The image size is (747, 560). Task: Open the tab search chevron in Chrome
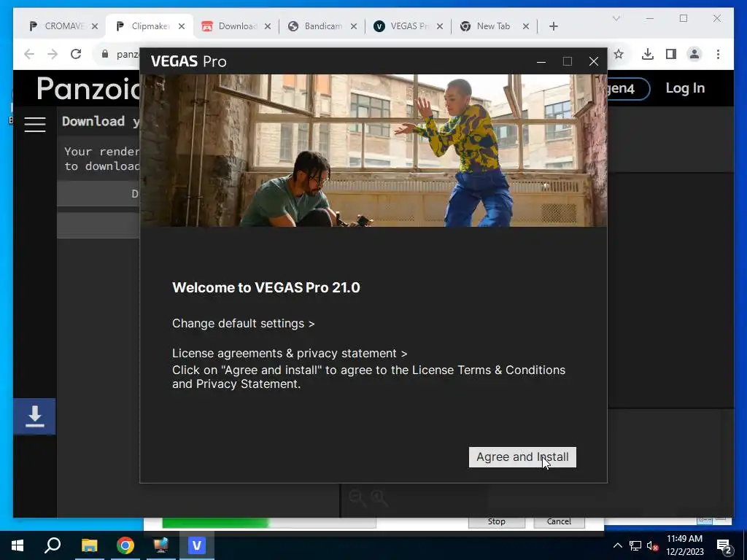click(616, 18)
